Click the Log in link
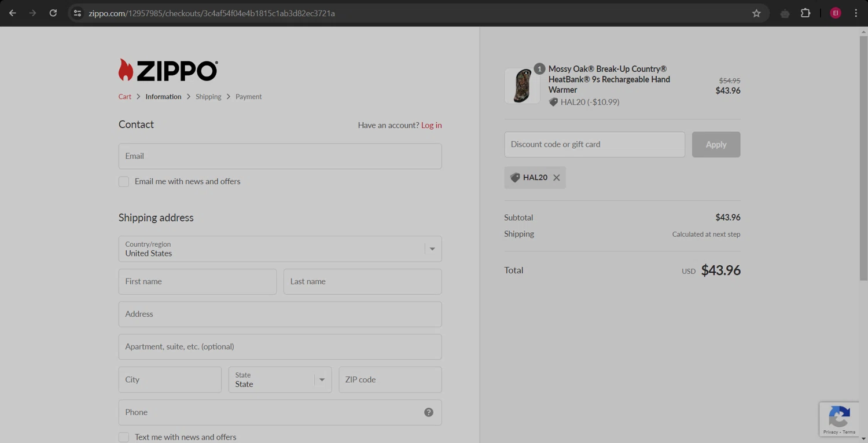 coord(431,125)
